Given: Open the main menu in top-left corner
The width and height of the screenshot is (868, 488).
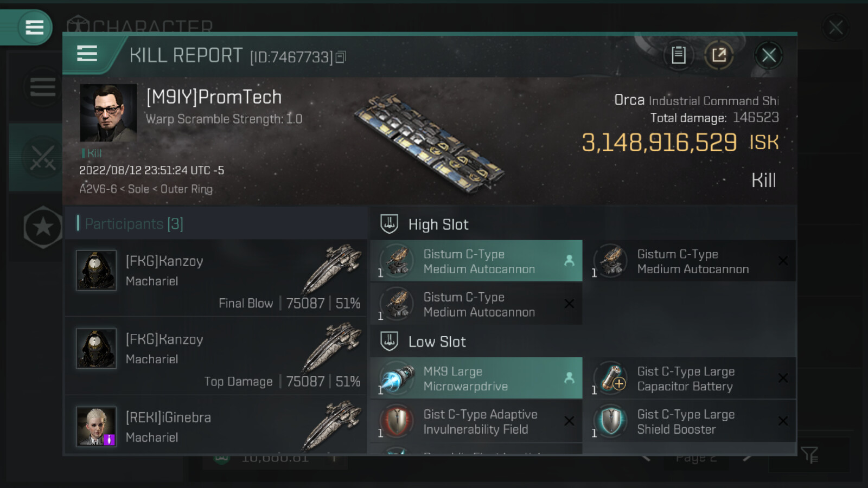Looking at the screenshot, I should (x=34, y=27).
